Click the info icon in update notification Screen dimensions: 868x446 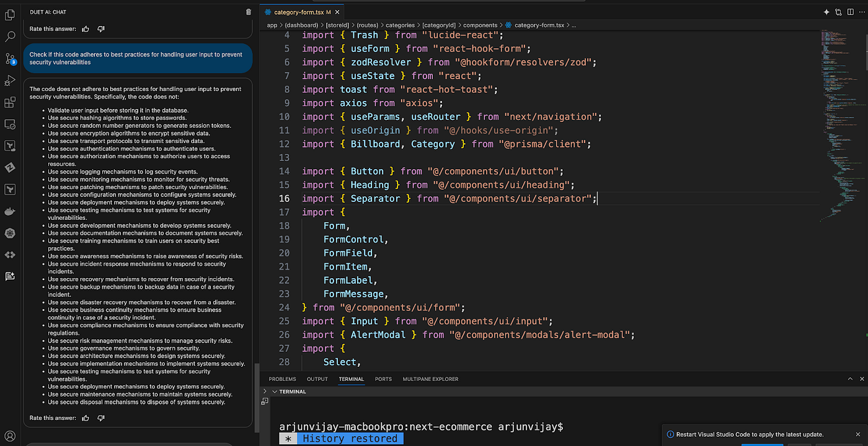pos(670,434)
